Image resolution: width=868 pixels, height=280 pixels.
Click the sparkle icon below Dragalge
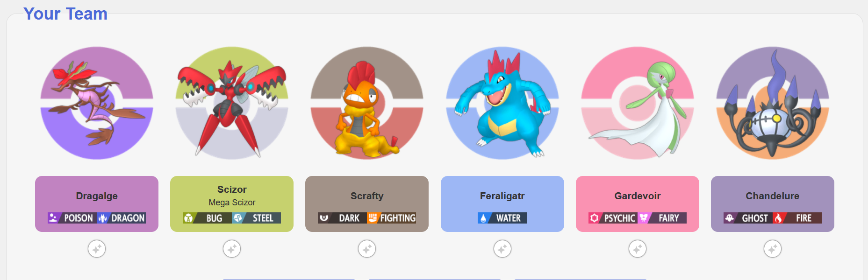[x=97, y=249]
